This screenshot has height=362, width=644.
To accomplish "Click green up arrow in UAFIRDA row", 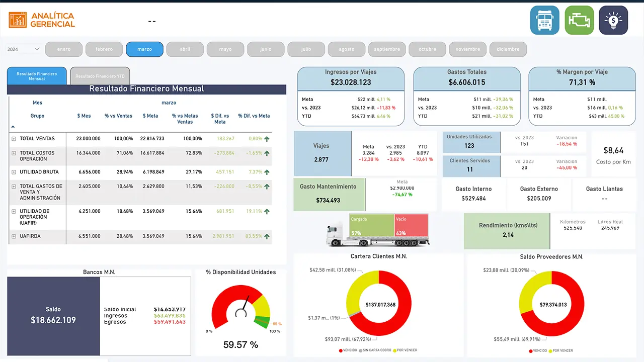I will 267,236.
